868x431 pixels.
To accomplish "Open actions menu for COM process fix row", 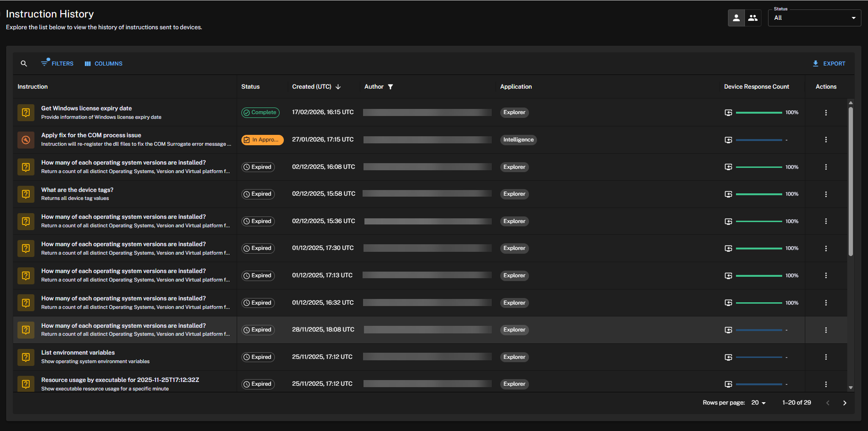I will coord(826,140).
